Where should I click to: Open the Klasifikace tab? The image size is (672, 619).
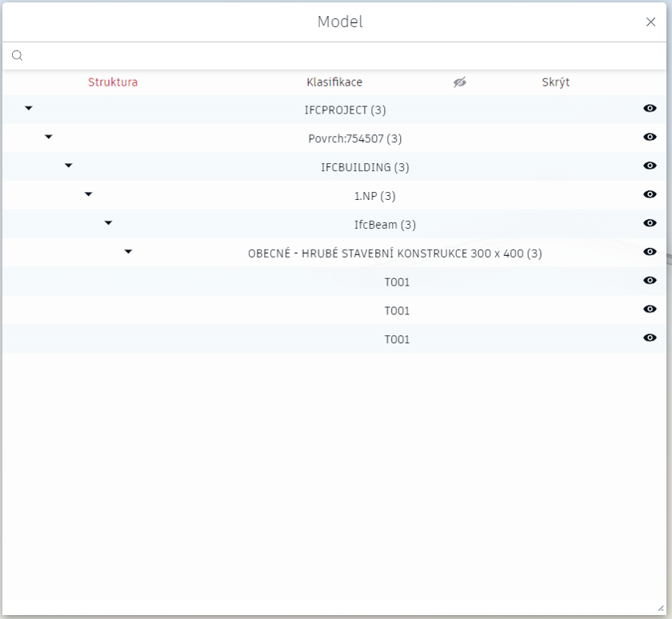click(x=334, y=82)
